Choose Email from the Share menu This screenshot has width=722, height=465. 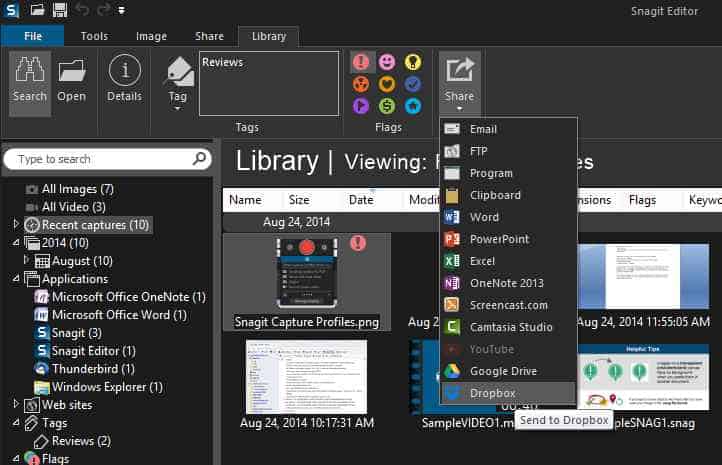click(482, 129)
